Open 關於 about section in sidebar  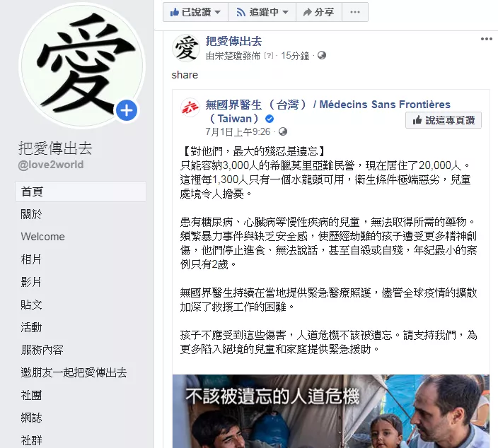[x=31, y=214]
